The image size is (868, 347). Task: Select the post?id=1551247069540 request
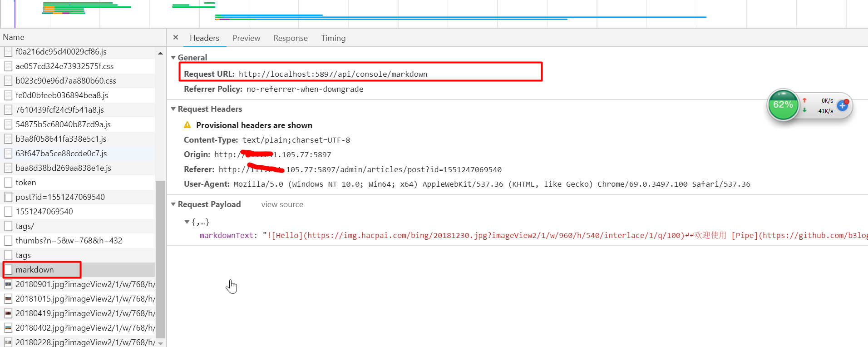(x=77, y=197)
